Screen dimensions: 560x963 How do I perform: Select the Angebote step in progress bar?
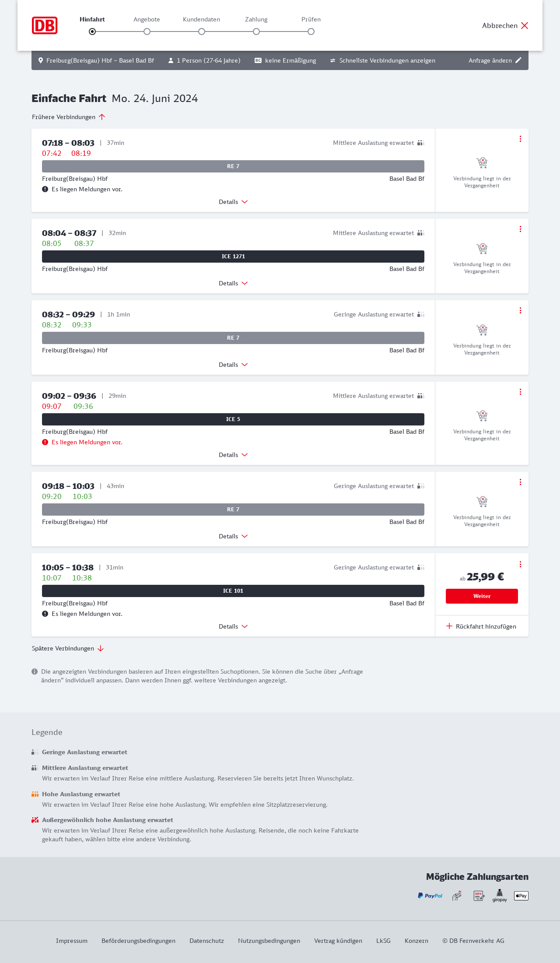tap(147, 31)
